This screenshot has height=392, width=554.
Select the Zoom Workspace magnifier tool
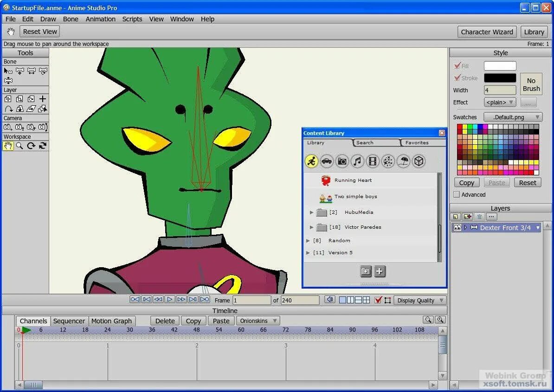(x=19, y=146)
